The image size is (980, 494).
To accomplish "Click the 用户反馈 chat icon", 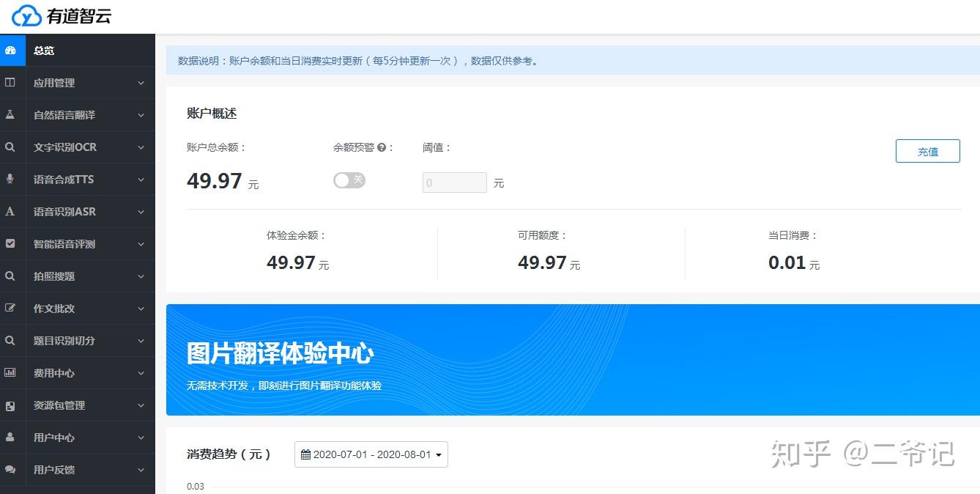I will 10,470.
